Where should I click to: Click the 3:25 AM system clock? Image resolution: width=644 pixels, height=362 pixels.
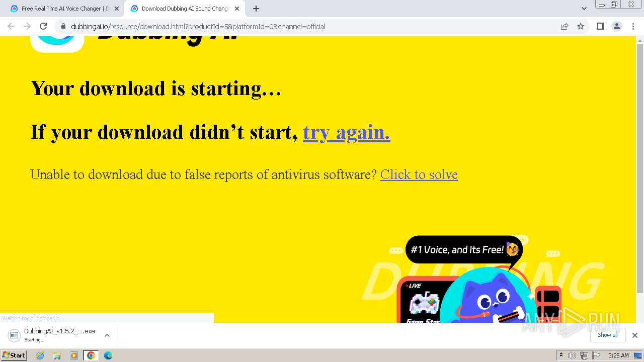tap(618, 355)
